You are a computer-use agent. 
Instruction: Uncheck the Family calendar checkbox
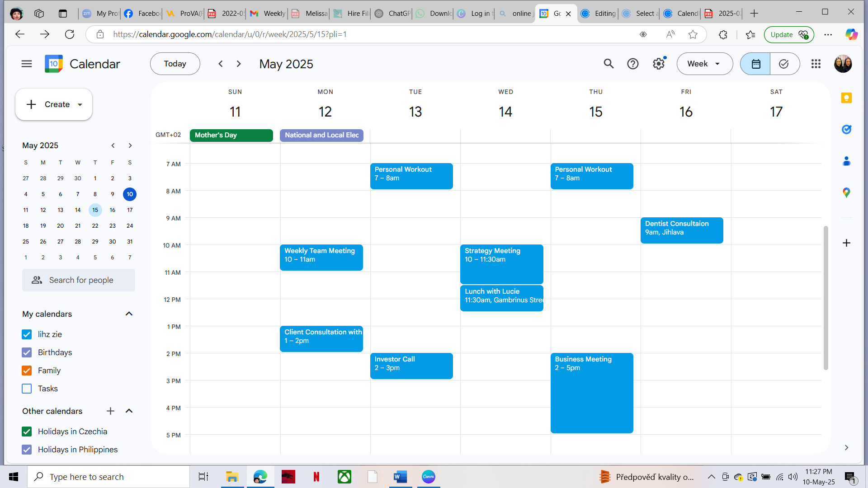[x=27, y=371]
